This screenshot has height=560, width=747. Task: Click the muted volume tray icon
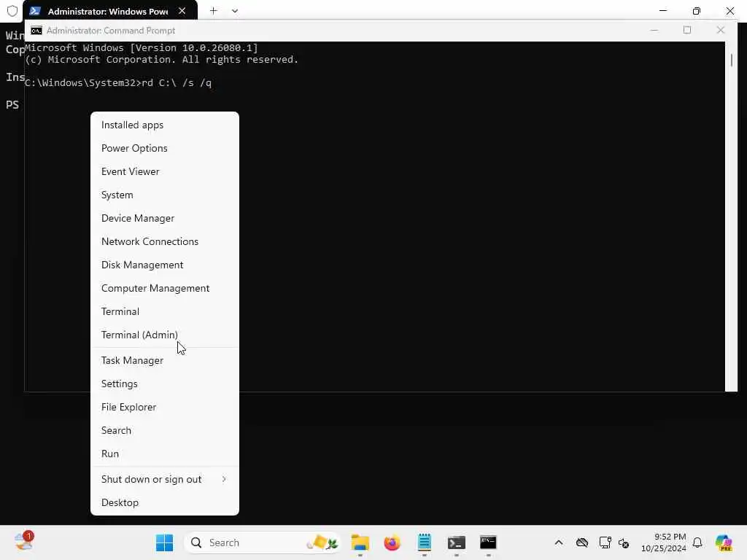click(x=624, y=542)
